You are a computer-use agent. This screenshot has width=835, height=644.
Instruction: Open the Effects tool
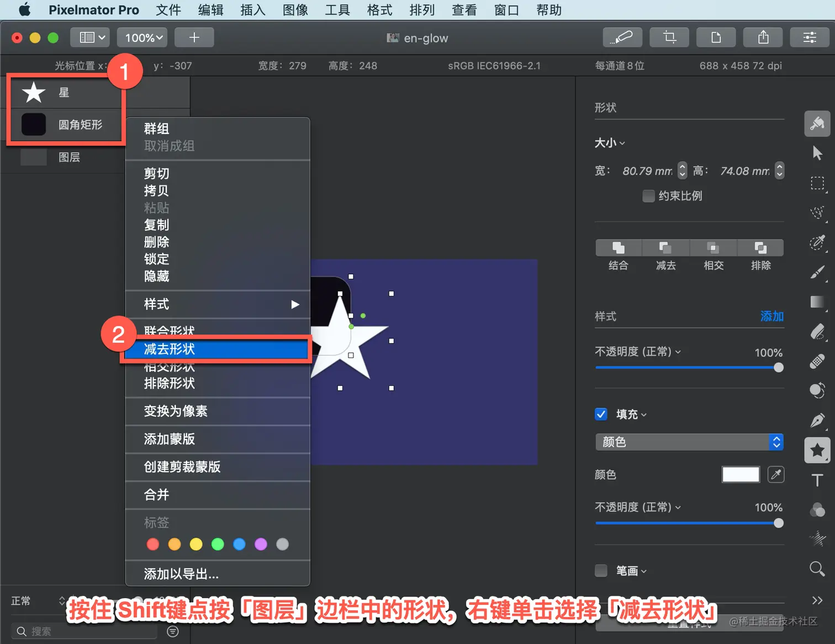tap(817, 539)
